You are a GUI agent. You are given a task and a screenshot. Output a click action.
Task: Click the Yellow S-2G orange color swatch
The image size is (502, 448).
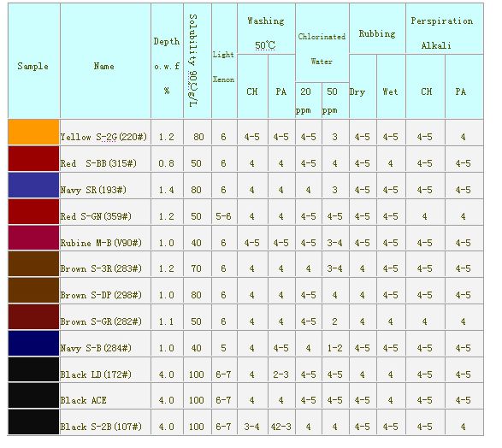33,133
